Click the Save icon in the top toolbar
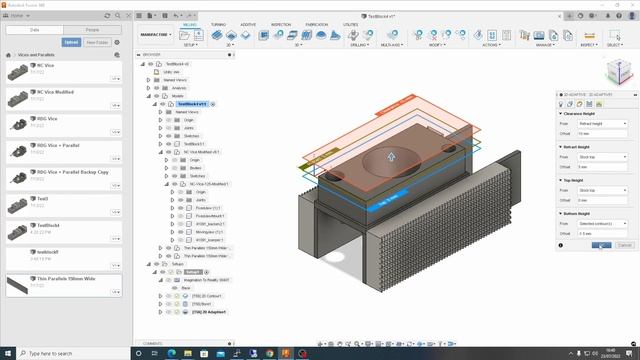The width and height of the screenshot is (640, 360). tap(165, 16)
